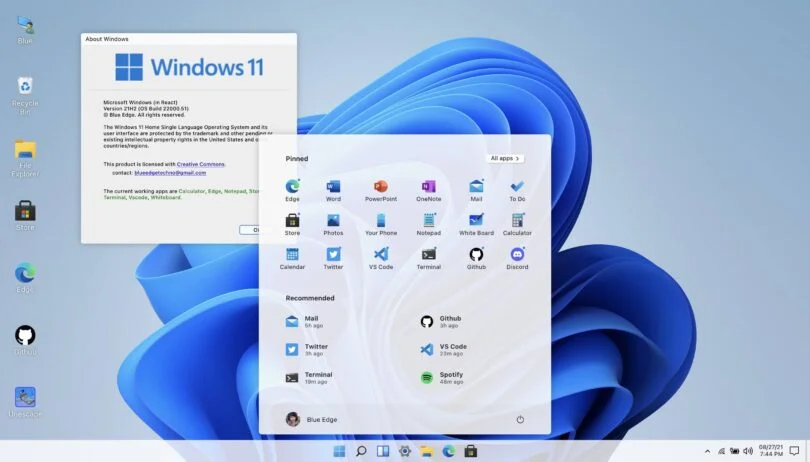Open Store in the Pinned grid

[292, 224]
